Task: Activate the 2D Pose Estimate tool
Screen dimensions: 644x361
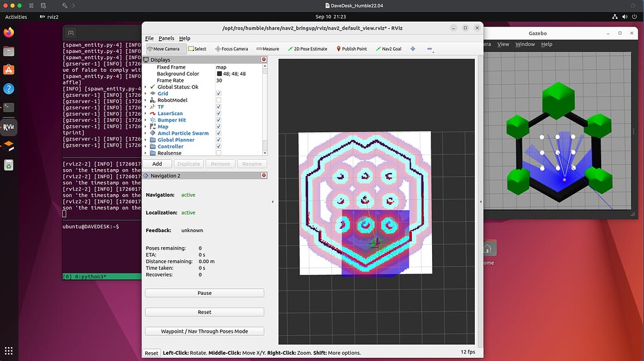Action: pyautogui.click(x=308, y=49)
